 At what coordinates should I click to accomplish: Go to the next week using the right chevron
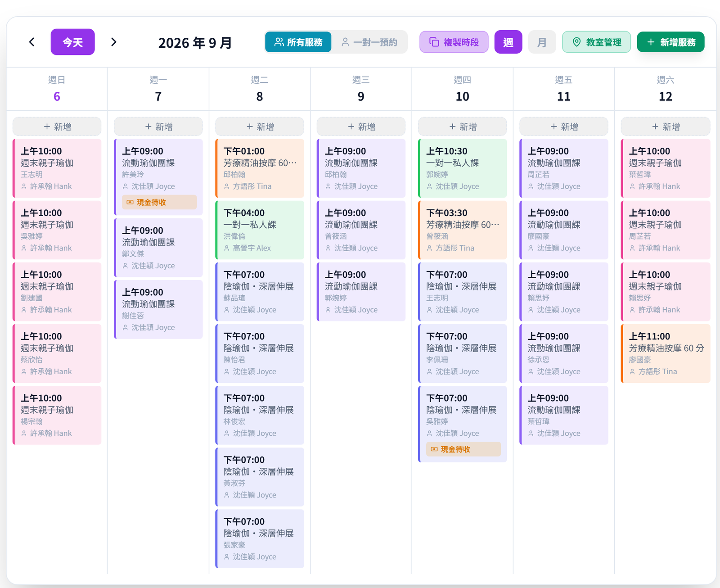114,42
